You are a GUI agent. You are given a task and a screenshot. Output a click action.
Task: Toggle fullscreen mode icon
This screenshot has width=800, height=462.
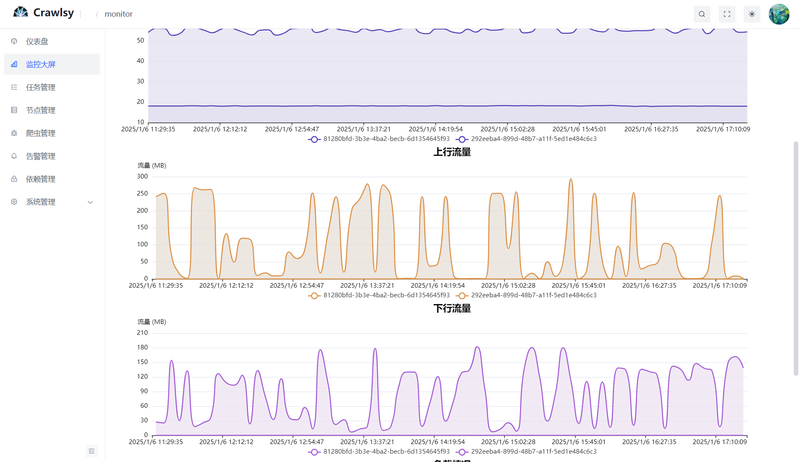727,14
